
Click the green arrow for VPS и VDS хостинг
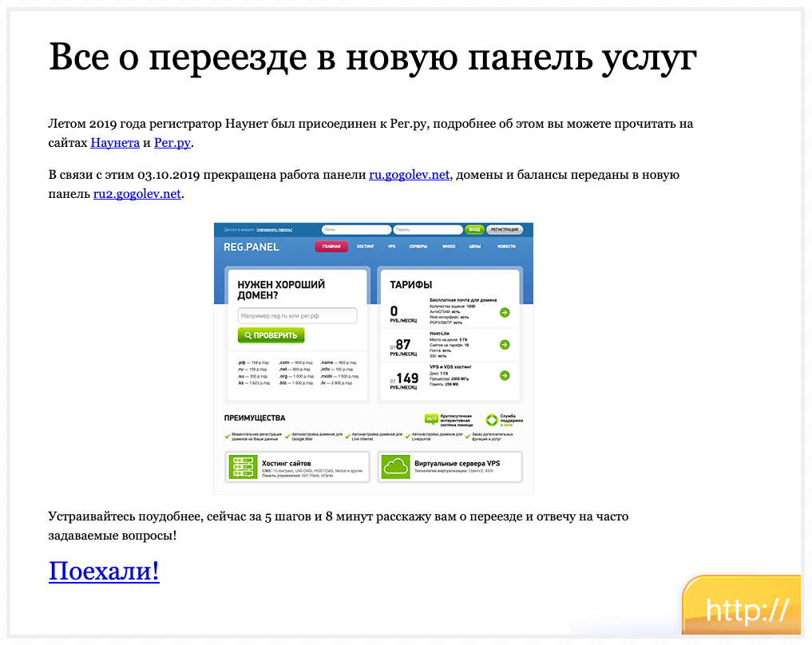pyautogui.click(x=504, y=374)
